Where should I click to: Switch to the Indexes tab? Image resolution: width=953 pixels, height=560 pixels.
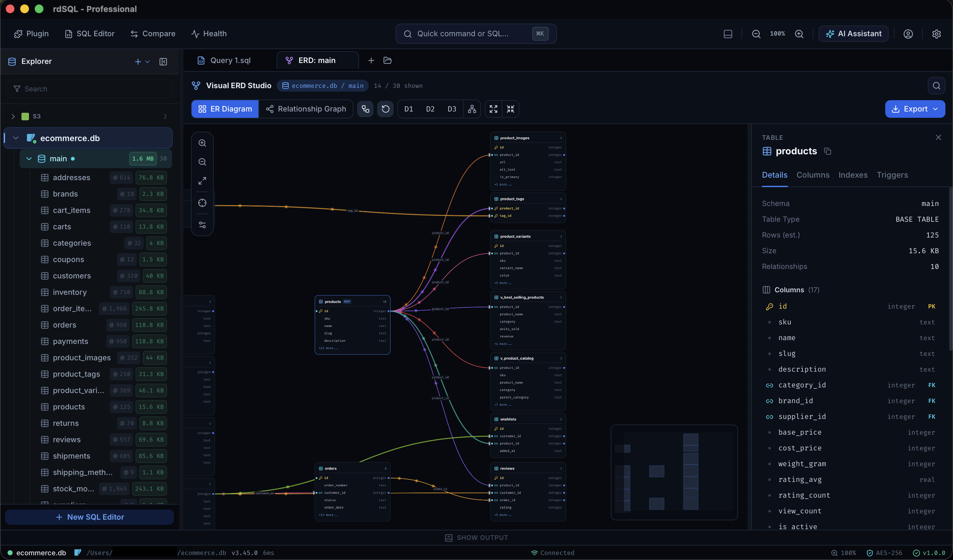853,175
